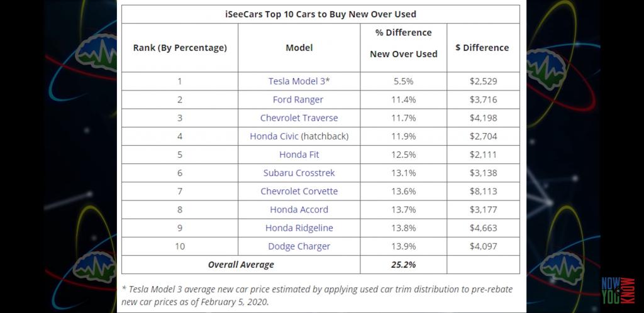Click the table title "iSeeCars Top 10 Cars"
This screenshot has width=644, height=313.
pyautogui.click(x=320, y=14)
